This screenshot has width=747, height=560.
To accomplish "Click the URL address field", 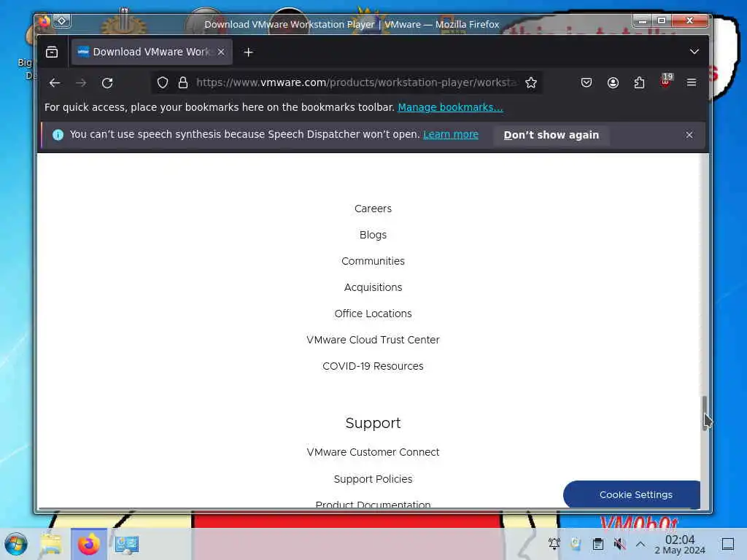I will 357,83.
